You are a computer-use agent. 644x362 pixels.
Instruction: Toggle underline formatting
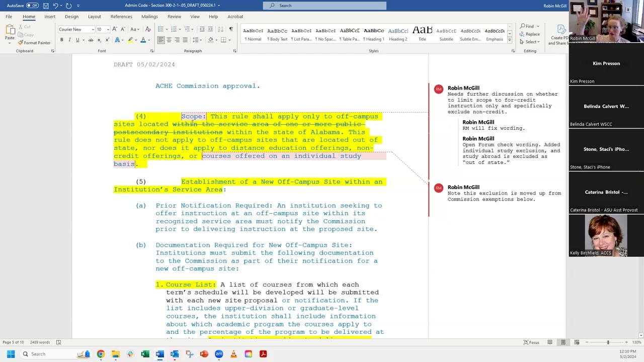pos(77,40)
